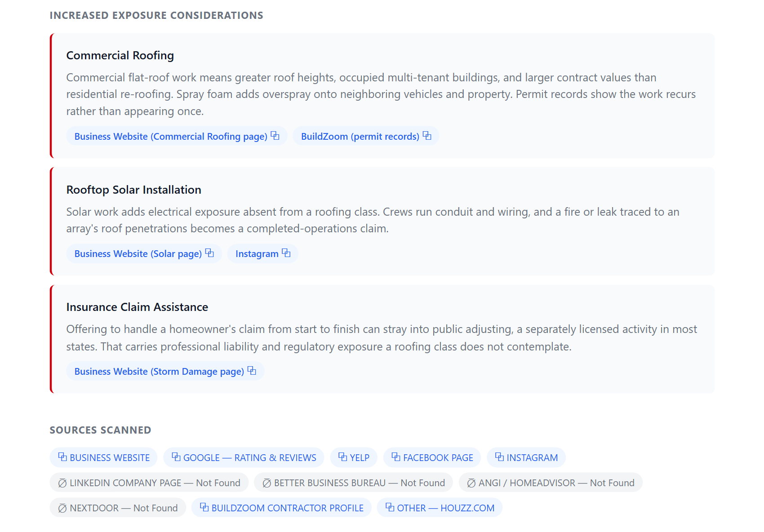Click not-found icon beside LINKEDIN COMPANY PAGE

click(62, 483)
